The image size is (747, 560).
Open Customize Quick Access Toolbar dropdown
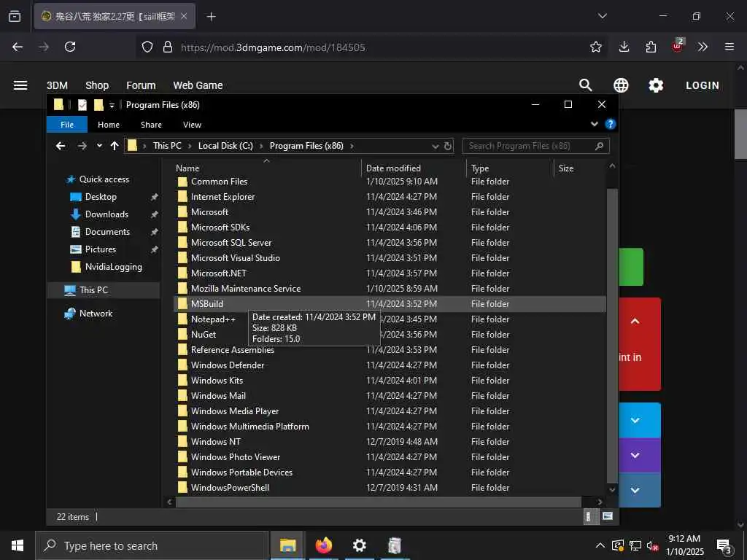112,105
